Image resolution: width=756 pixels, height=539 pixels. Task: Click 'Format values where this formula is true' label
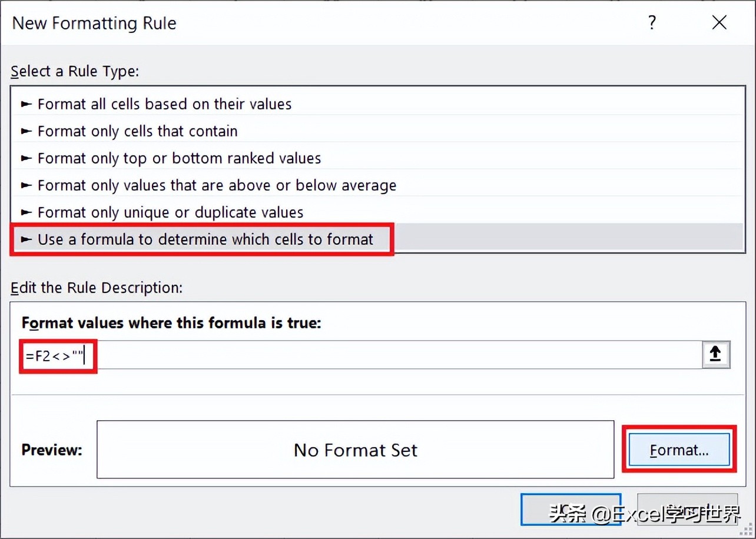pyautogui.click(x=171, y=323)
